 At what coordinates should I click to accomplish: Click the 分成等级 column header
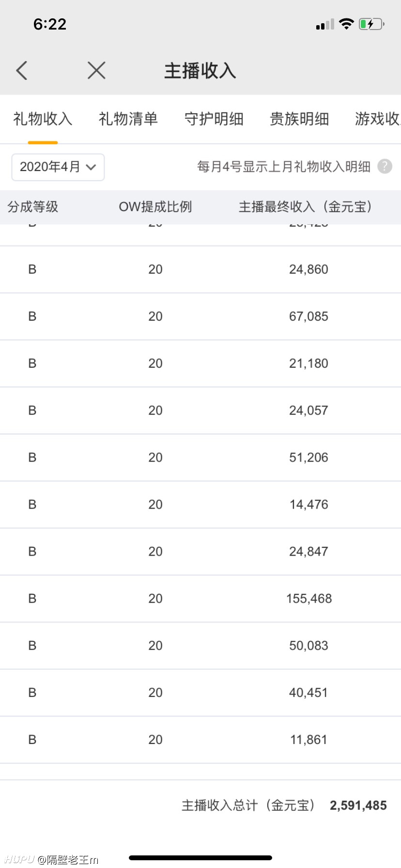pos(33,207)
